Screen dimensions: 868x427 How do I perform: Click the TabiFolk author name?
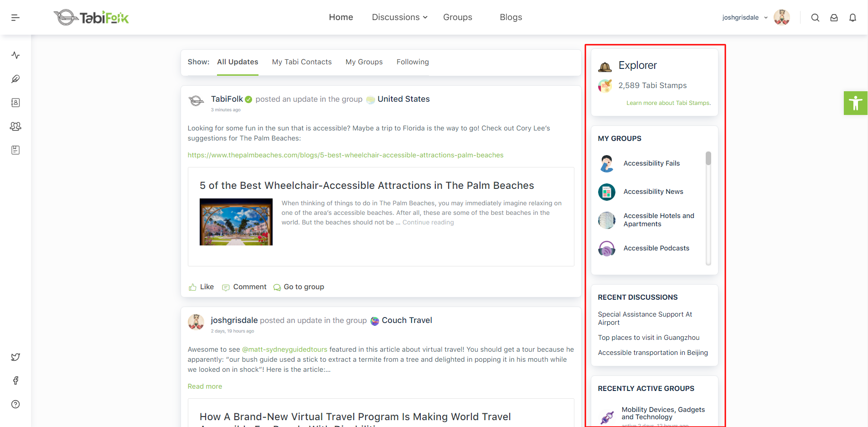point(227,99)
